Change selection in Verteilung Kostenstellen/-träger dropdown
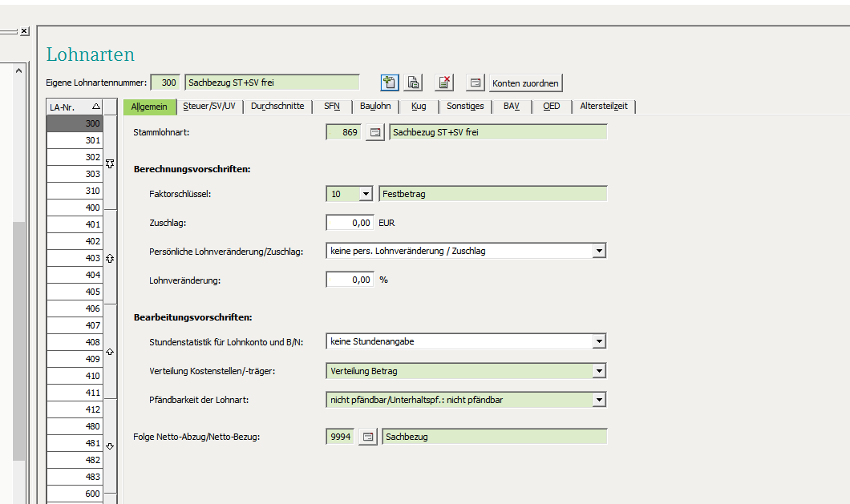Viewport: 850px width, 504px height. pyautogui.click(x=599, y=370)
